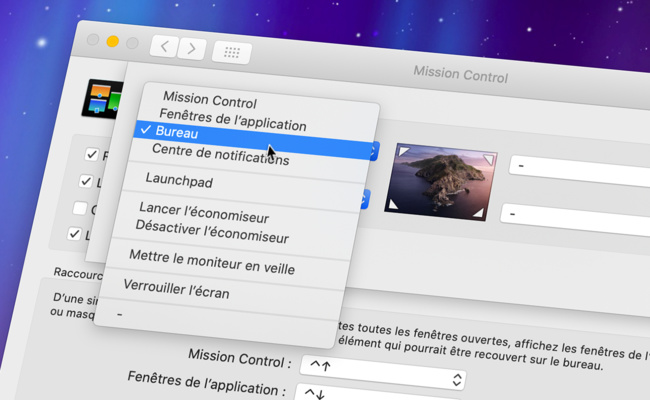The image size is (650, 400).
Task: Click the Catalina island preview thumbnail
Action: (440, 182)
